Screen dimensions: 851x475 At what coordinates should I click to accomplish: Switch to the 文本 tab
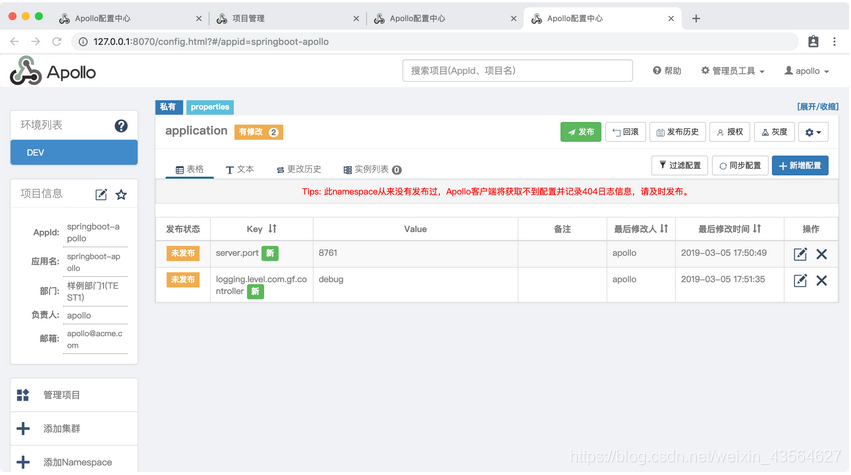(239, 169)
